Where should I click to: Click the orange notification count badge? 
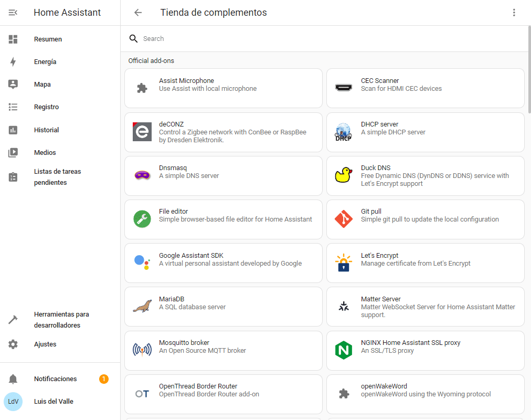pos(103,379)
